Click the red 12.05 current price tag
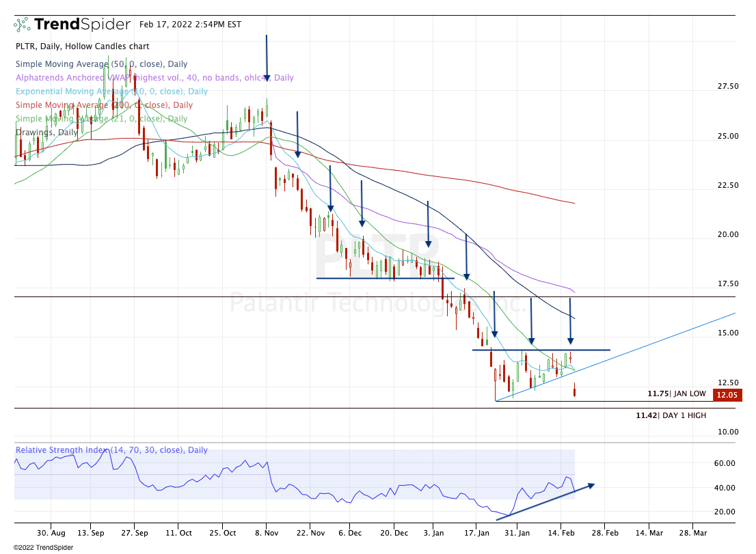This screenshot has width=756, height=554. [724, 394]
